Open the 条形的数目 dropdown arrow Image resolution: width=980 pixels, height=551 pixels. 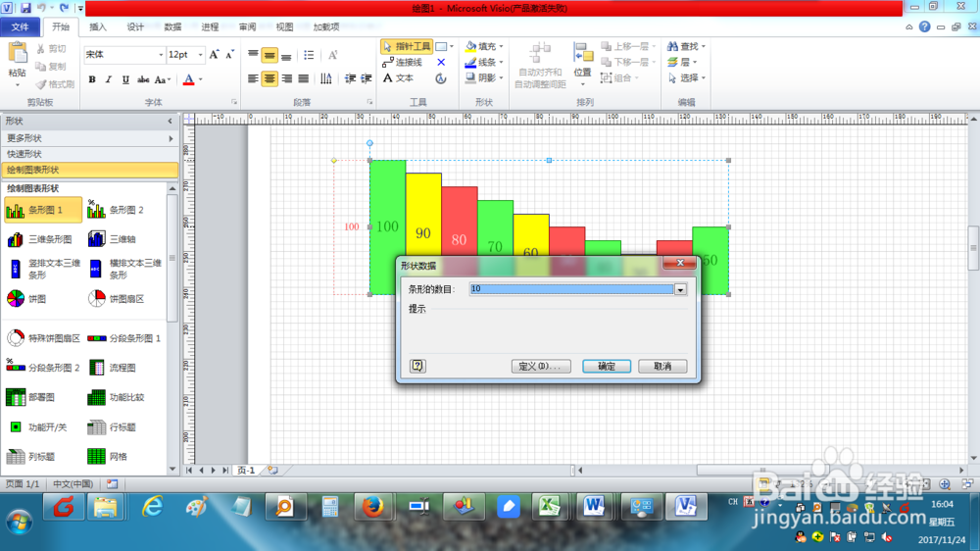(x=680, y=289)
